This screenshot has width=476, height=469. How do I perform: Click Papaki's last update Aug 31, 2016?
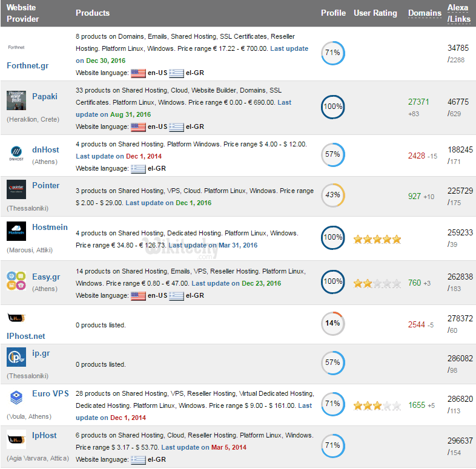(x=131, y=114)
